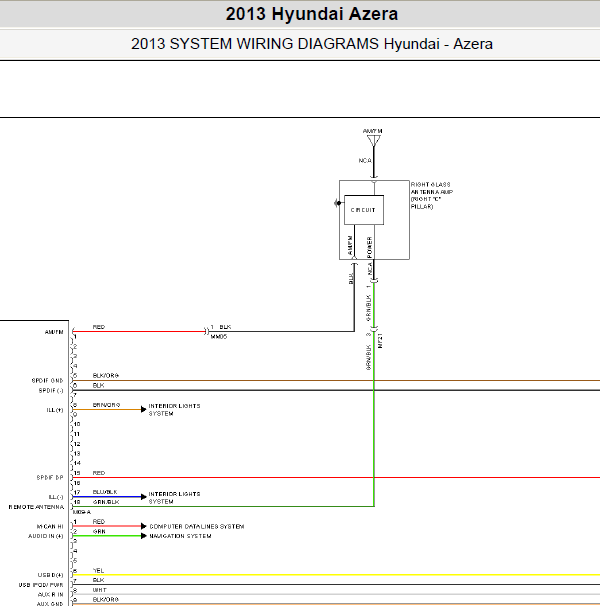Click the "MF21" connector label
600x606 pixels.
tap(380, 341)
